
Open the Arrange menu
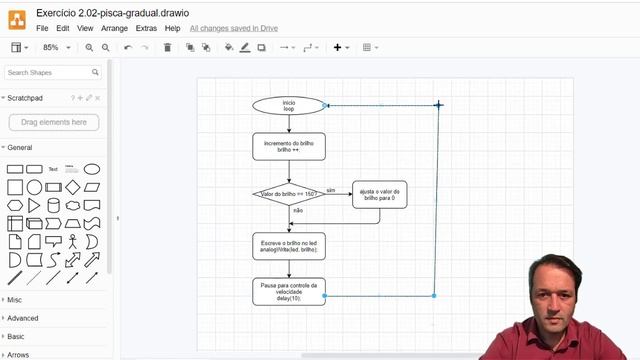pyautogui.click(x=114, y=28)
